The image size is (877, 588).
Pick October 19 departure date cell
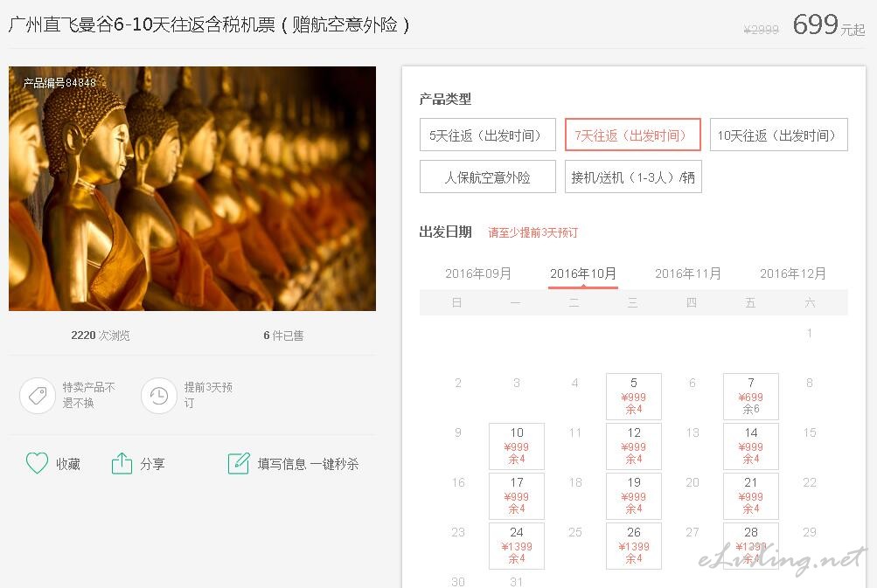[x=634, y=495]
